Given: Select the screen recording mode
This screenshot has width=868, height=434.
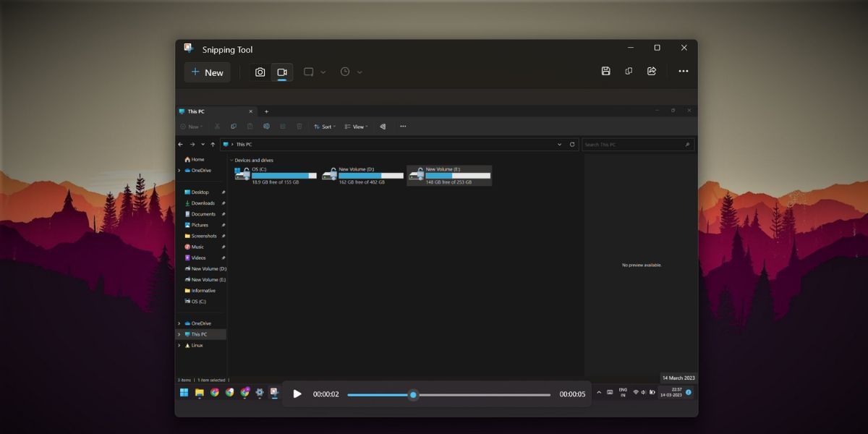Looking at the screenshot, I should coord(282,72).
